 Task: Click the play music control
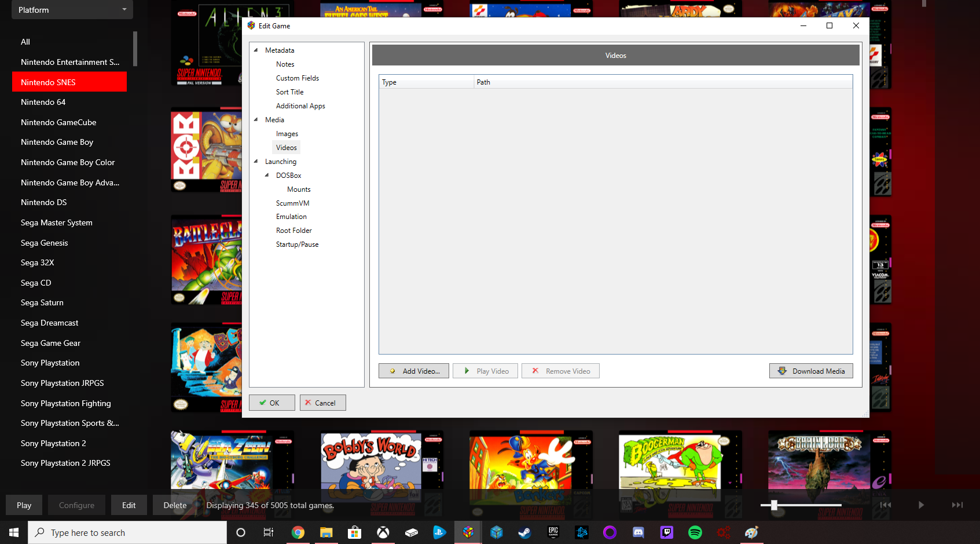(921, 505)
